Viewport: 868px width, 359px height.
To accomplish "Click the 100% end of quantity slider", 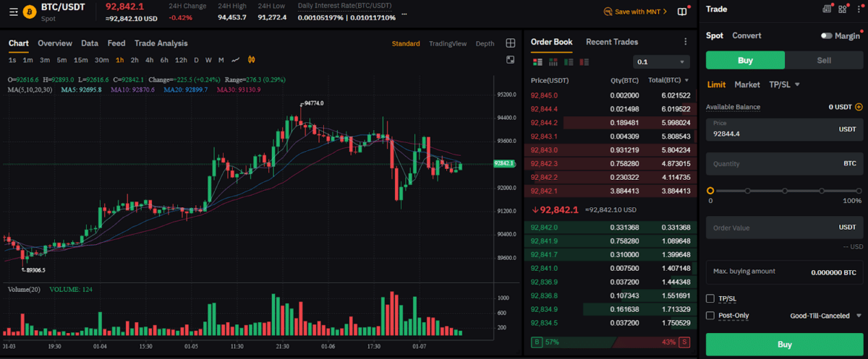I will tap(859, 191).
